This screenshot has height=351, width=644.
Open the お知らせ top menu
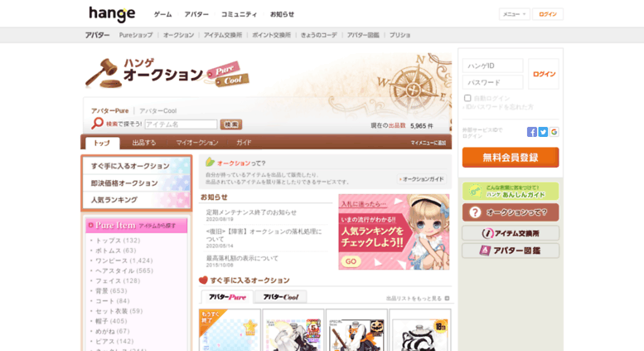coord(282,14)
